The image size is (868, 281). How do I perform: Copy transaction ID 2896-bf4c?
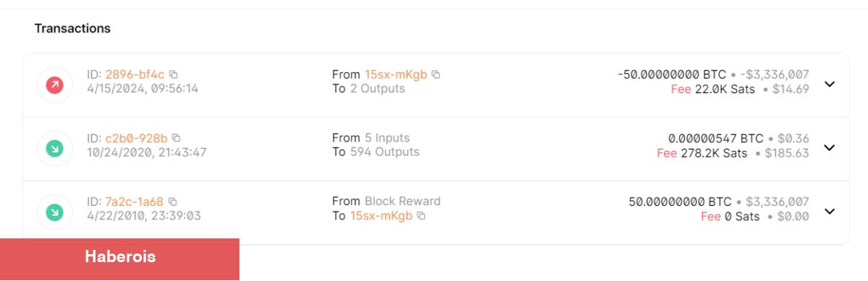point(174,74)
